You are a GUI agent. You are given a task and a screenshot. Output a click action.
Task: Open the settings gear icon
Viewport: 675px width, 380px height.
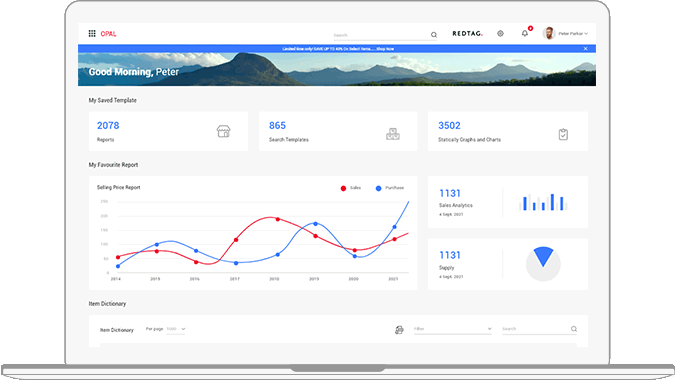click(500, 34)
